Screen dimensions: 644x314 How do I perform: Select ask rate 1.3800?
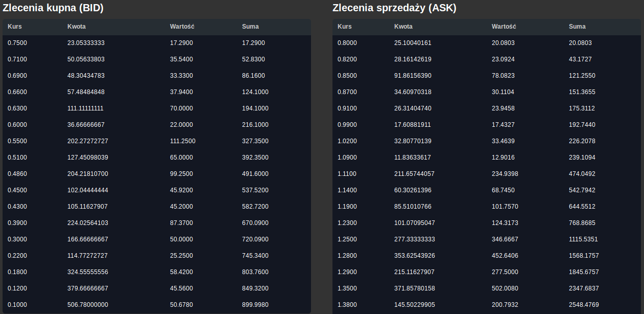coord(347,305)
